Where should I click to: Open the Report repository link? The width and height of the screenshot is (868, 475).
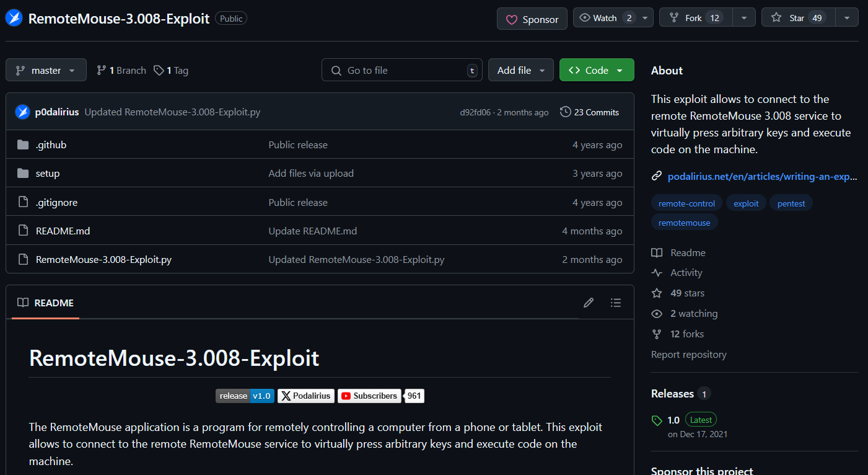689,355
